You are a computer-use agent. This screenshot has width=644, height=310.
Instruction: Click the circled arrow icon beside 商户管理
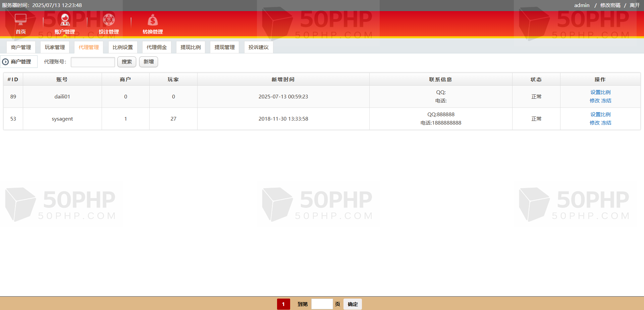pyautogui.click(x=5, y=62)
